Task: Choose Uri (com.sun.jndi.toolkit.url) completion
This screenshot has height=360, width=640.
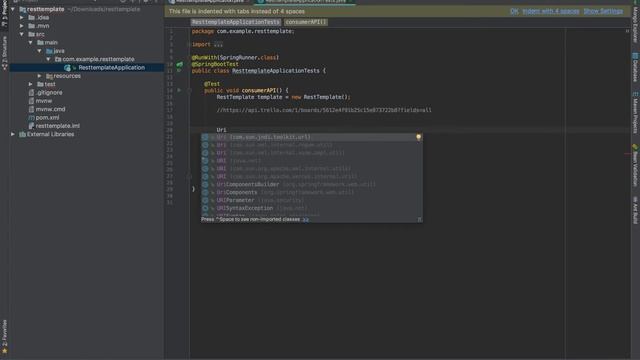Action: [311, 137]
